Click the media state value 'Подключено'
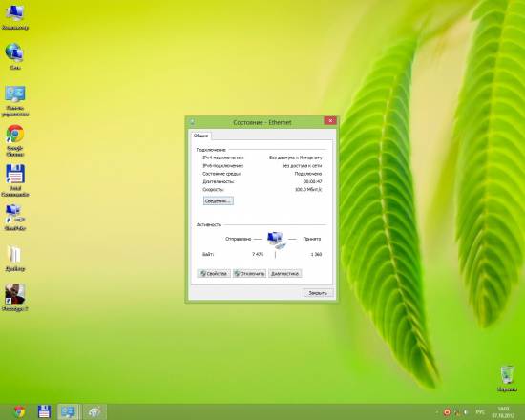525x420 pixels. (x=308, y=174)
